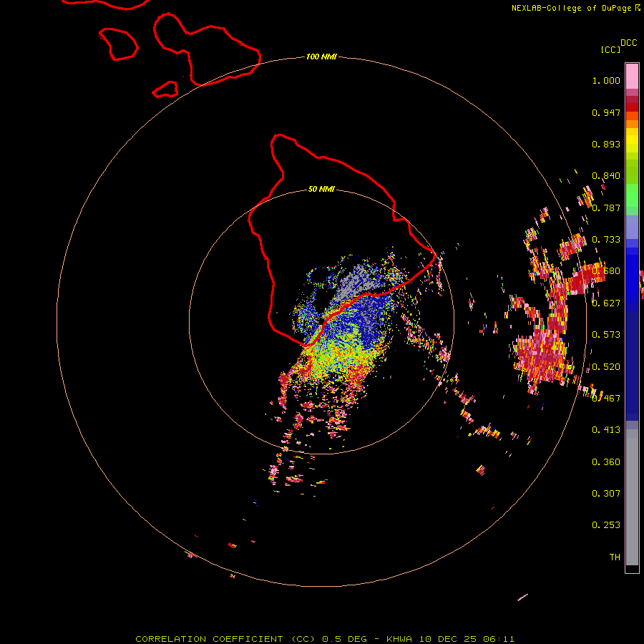Click the 0.253 legend value
This screenshot has height=644, width=644.
(x=606, y=525)
